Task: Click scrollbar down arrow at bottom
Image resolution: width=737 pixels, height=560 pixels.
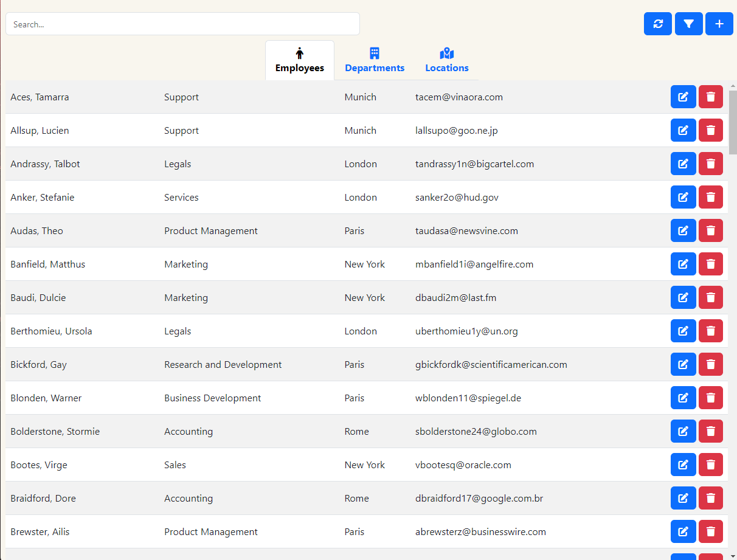Action: (x=732, y=555)
